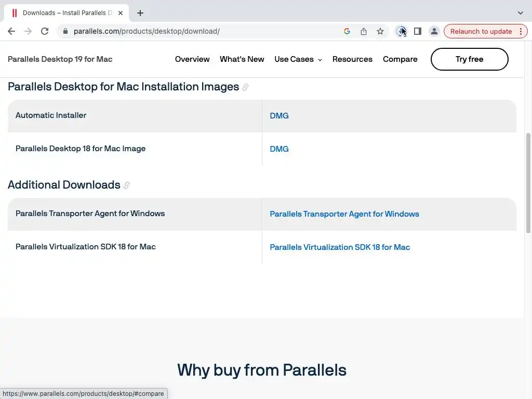Copy anchor link beside Additional Downloads

click(127, 185)
